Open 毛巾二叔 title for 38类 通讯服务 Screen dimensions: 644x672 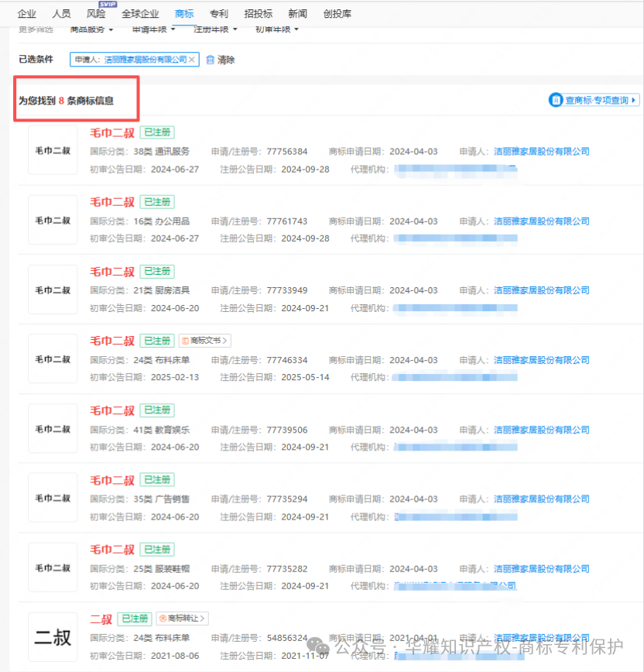point(112,133)
